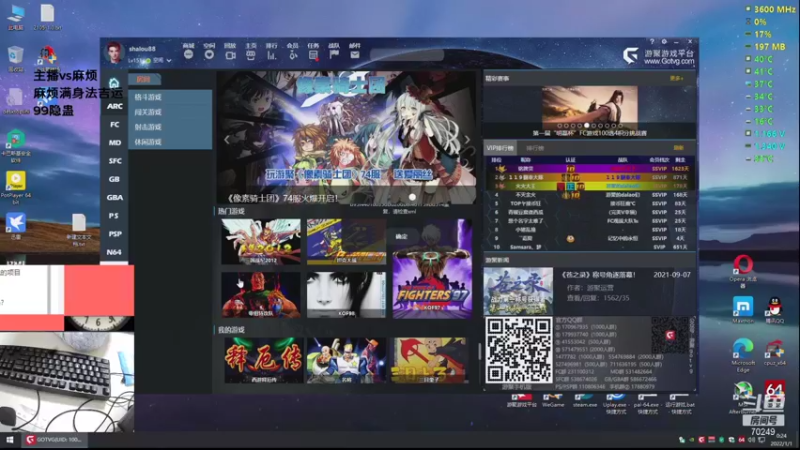Open Maxthon desktop shortcut

(743, 310)
